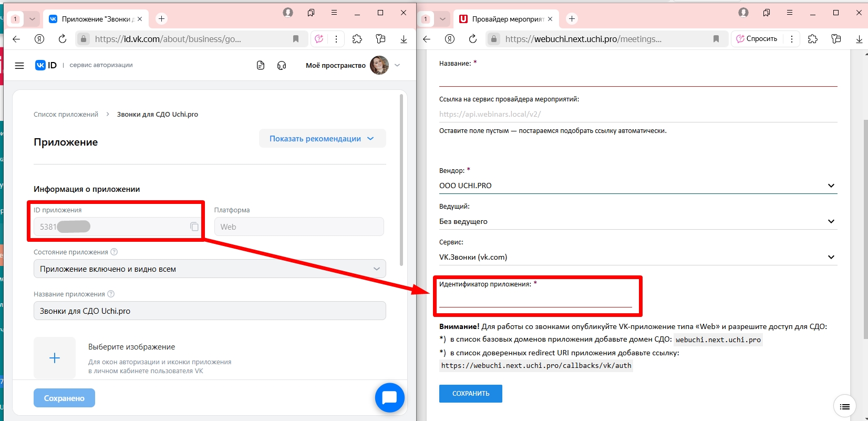
Task: Click the VK ID page vertical scrollbar
Action: 401,179
